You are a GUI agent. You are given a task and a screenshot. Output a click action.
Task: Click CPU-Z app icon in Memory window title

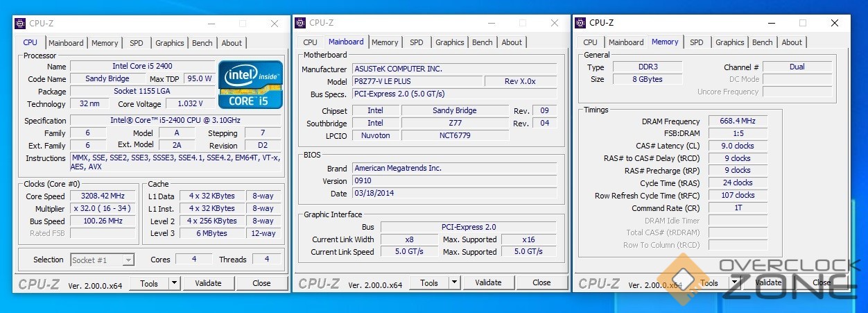pyautogui.click(x=580, y=23)
